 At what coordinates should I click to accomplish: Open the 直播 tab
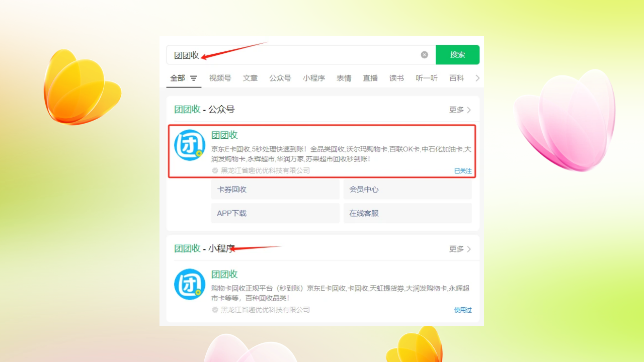click(x=370, y=78)
